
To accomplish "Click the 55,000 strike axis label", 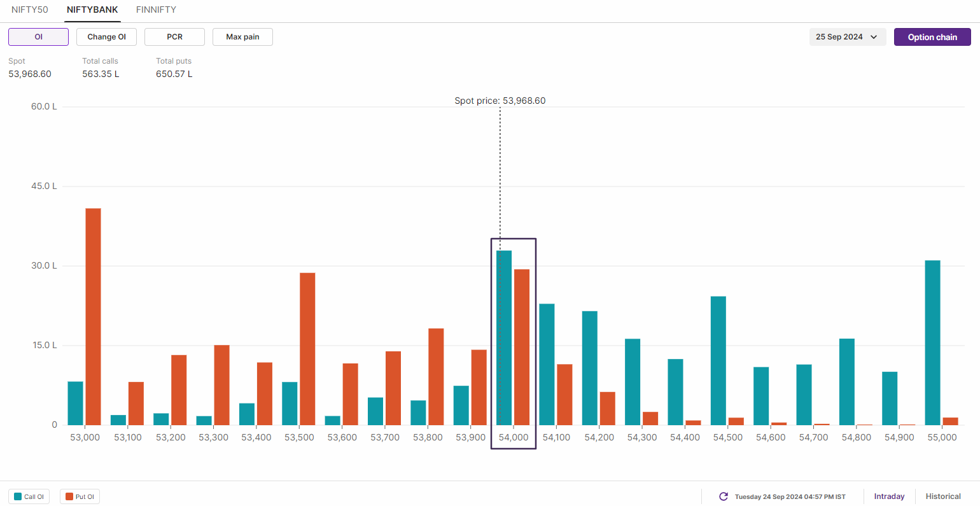I will [942, 437].
